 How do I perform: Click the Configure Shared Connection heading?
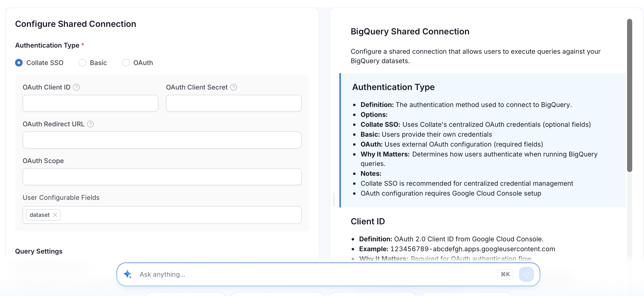tap(76, 24)
